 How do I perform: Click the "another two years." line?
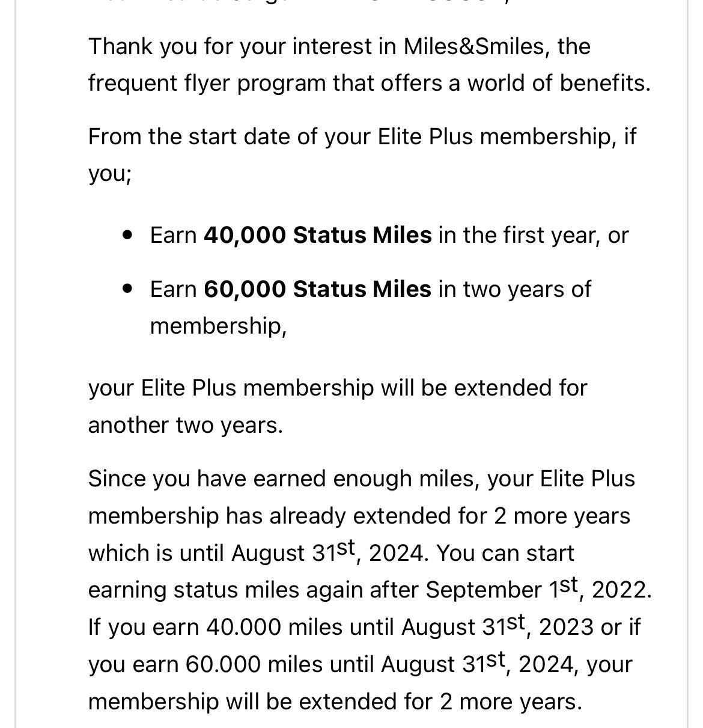coord(185,426)
